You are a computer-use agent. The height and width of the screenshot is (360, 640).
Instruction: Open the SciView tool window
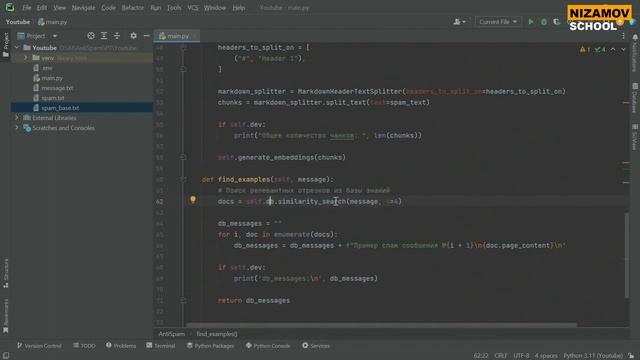click(x=635, y=137)
